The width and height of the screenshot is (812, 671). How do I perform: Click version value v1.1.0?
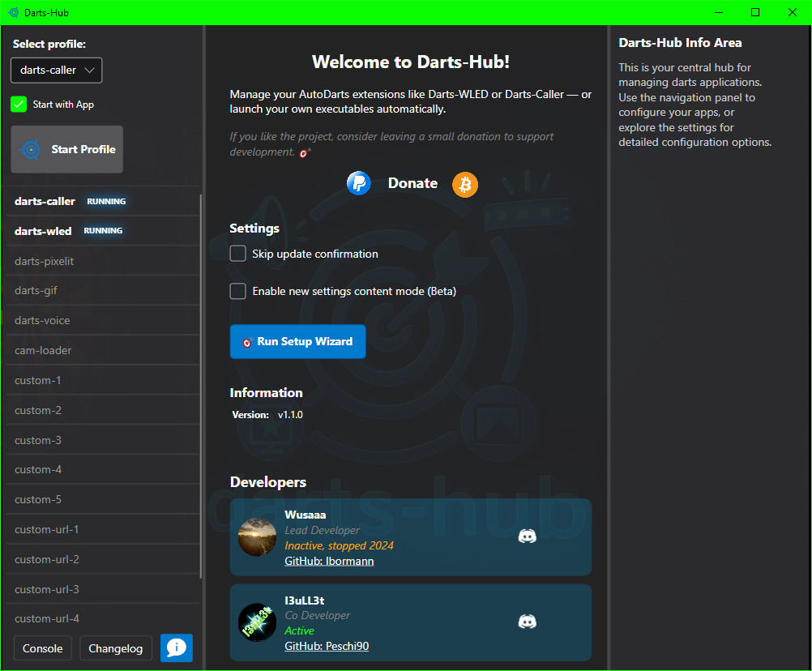click(290, 415)
